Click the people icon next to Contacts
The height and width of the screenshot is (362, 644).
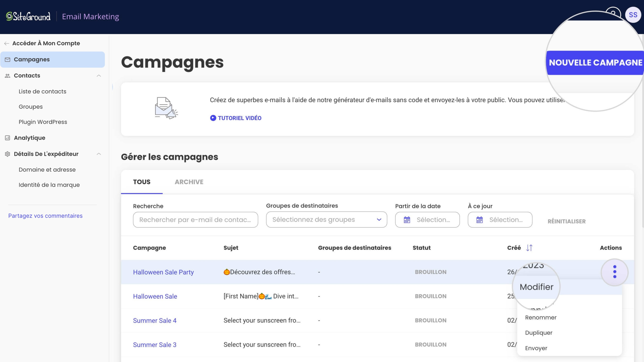point(8,76)
